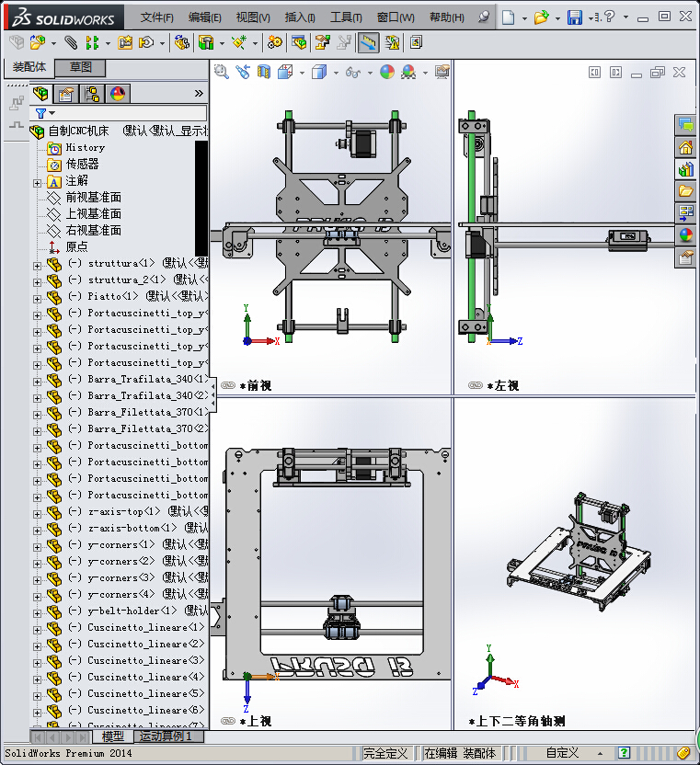Image resolution: width=700 pixels, height=765 pixels.
Task: Click the Move Component icon
Action: click(146, 43)
